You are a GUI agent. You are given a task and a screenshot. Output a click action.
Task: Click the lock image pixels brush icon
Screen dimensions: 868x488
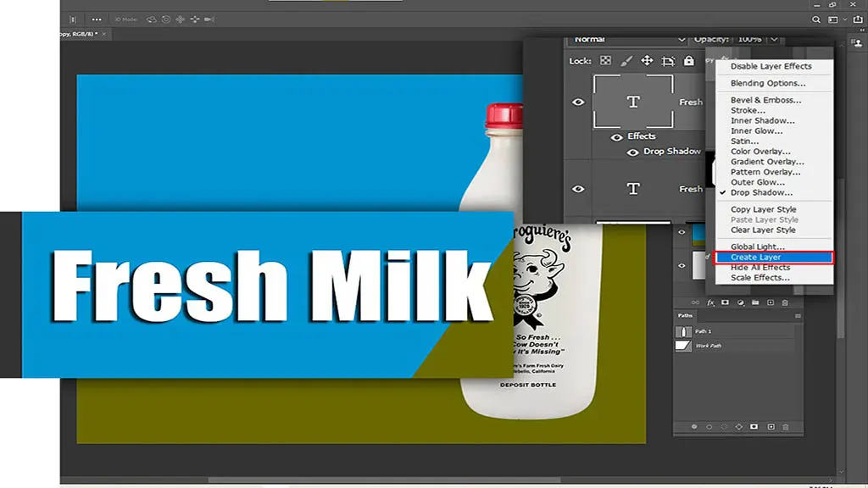[x=626, y=61]
